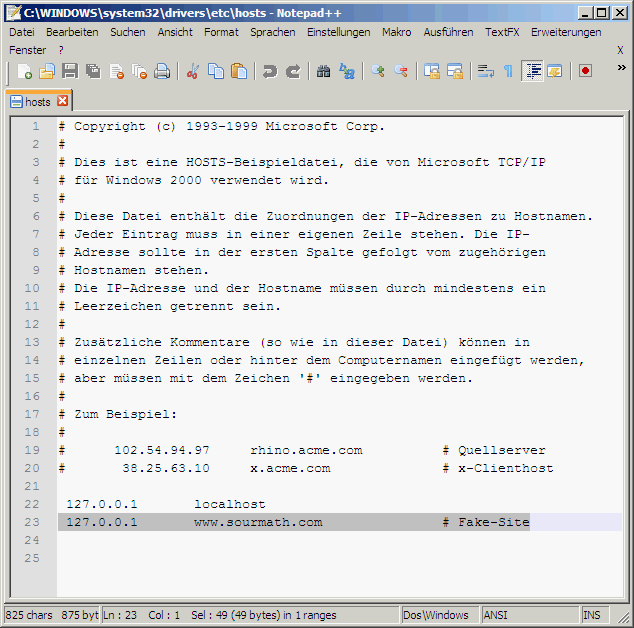
Task: Click the Open file folder icon
Action: pyautogui.click(x=47, y=72)
